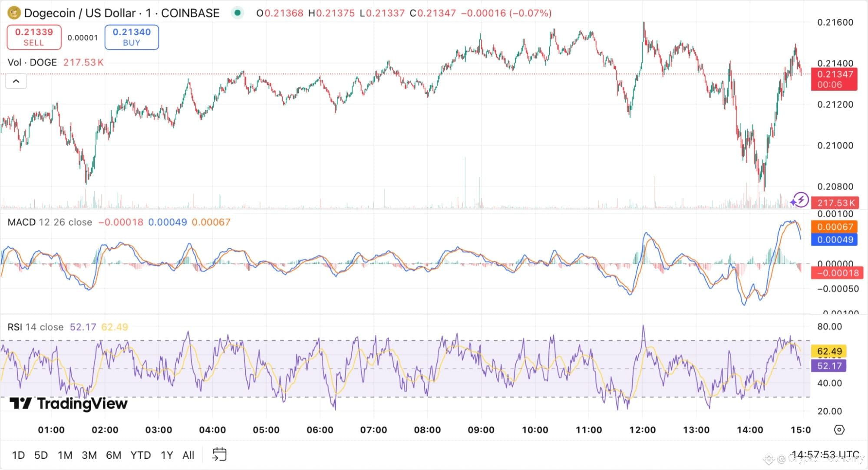868x470 pixels.
Task: Click the 09:00 time axis label
Action: tap(481, 430)
